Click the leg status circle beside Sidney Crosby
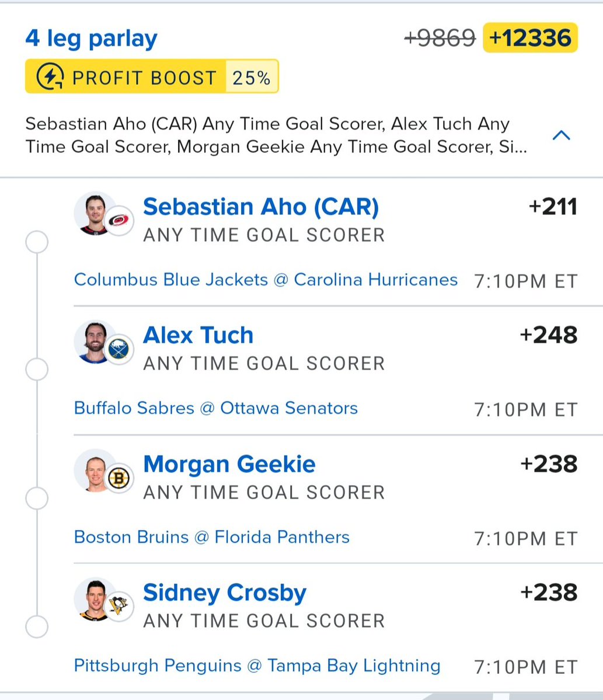This screenshot has height=700, width=603. pos(37,628)
